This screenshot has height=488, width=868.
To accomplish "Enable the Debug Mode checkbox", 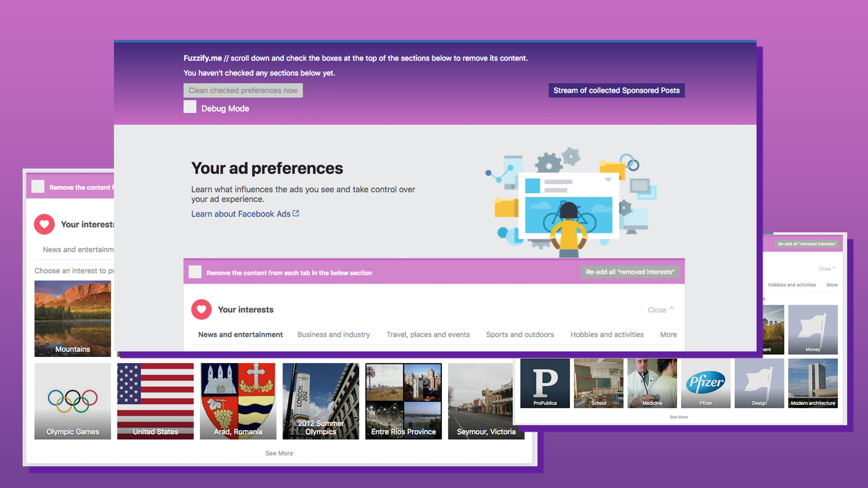I will pos(190,107).
